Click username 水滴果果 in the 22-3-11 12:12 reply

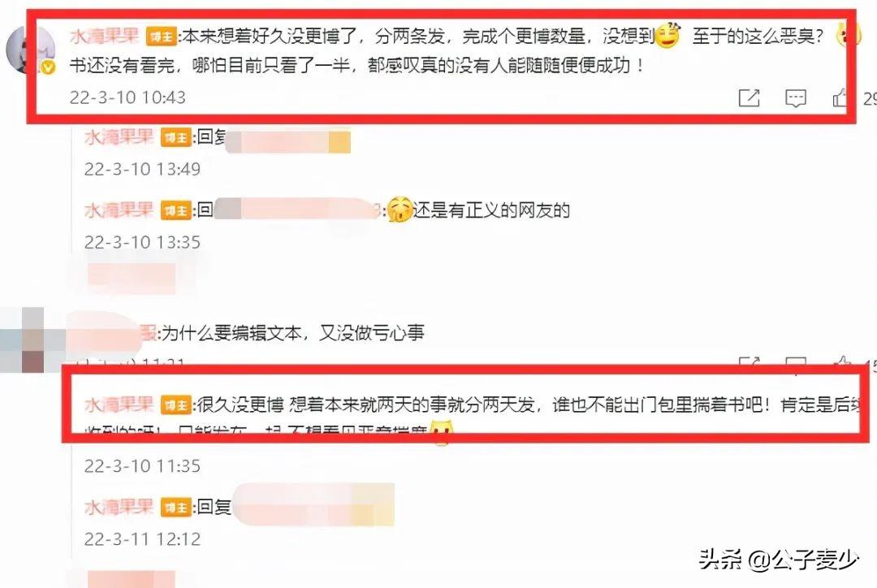119,507
